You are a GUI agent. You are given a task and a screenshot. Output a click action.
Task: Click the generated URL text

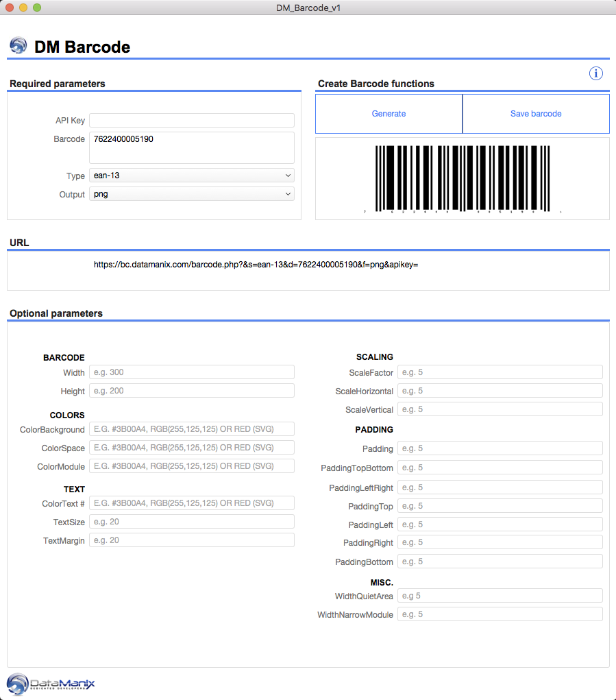[256, 265]
